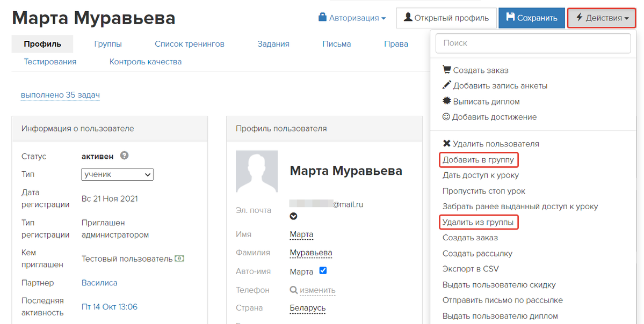Click the lock icon beside Авторизация
644x324 pixels.
pos(323,17)
